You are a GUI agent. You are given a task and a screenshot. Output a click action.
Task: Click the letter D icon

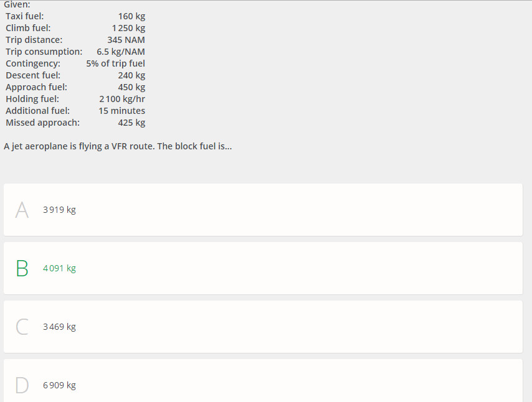click(x=22, y=385)
